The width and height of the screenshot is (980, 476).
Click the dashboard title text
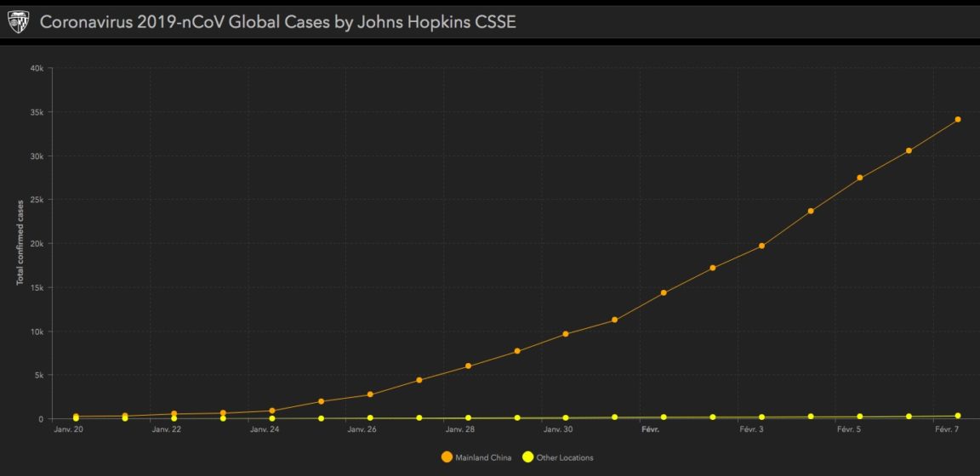click(278, 21)
